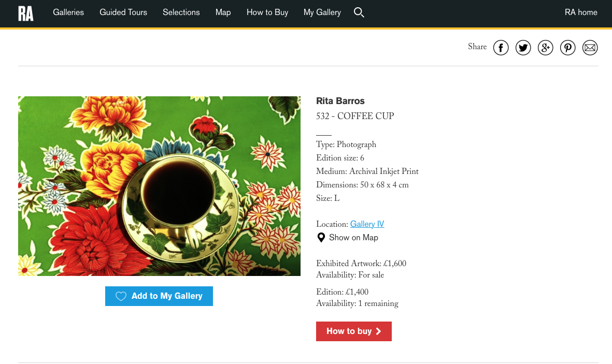612x364 pixels.
Task: Open My Gallery nav item
Action: tap(322, 12)
